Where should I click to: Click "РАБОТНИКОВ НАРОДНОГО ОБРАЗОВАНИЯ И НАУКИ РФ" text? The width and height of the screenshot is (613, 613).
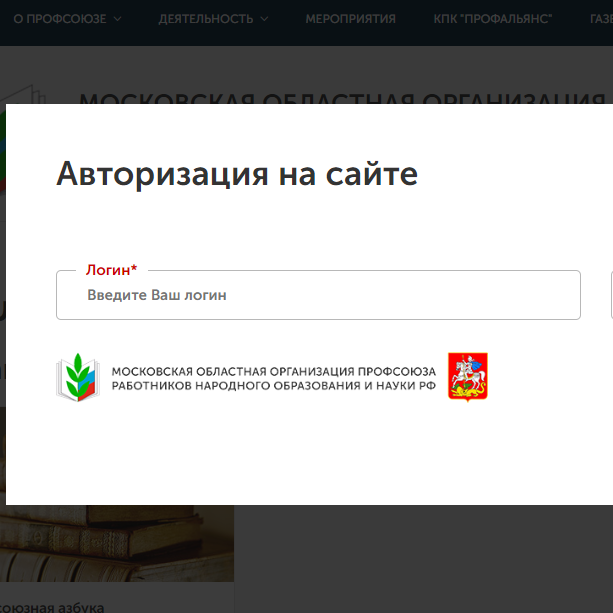point(274,386)
